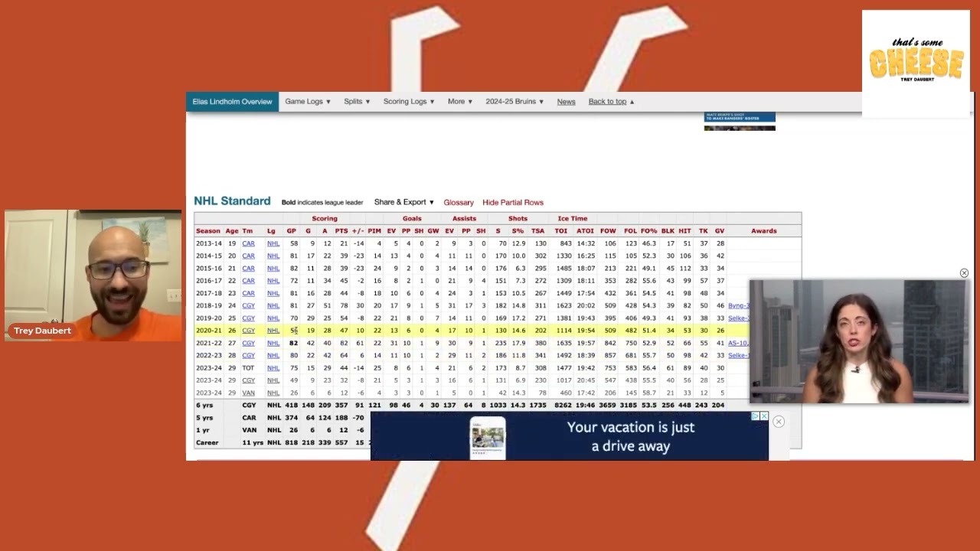Image resolution: width=980 pixels, height=551 pixels.
Task: Click Hide Partial Rows
Action: 513,203
